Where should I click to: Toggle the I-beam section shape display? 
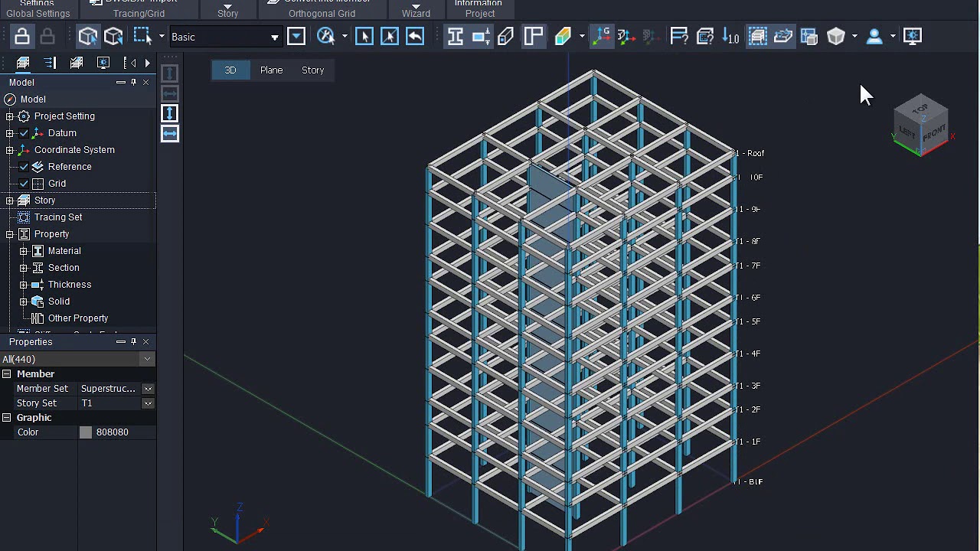456,36
